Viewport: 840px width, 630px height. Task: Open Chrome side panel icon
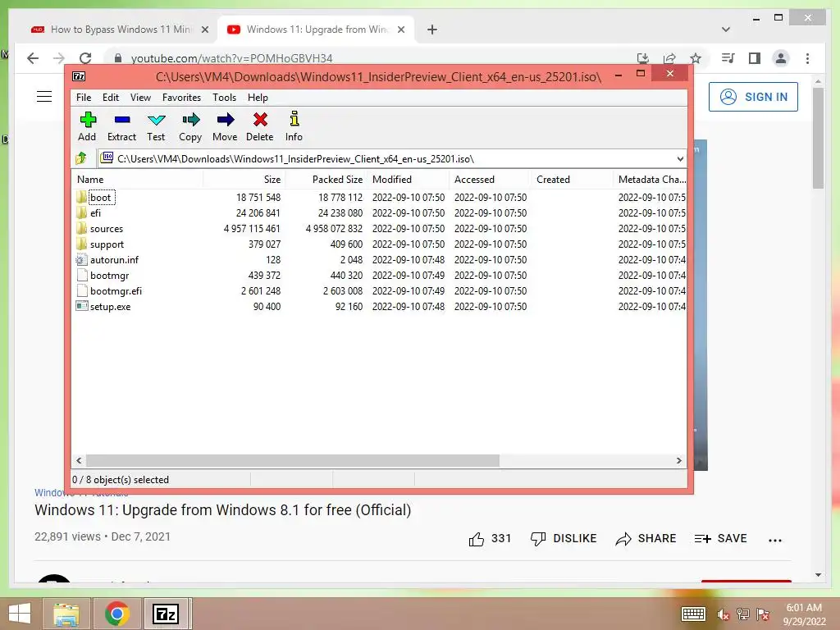click(755, 58)
